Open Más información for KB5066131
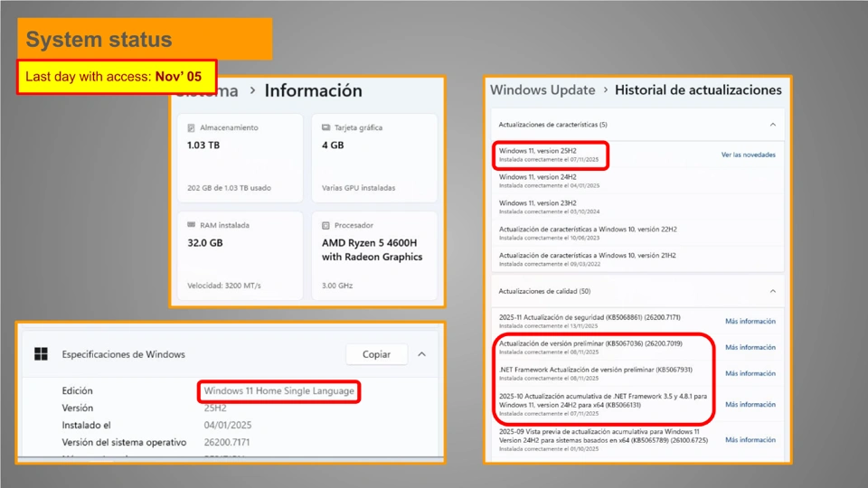 [750, 405]
